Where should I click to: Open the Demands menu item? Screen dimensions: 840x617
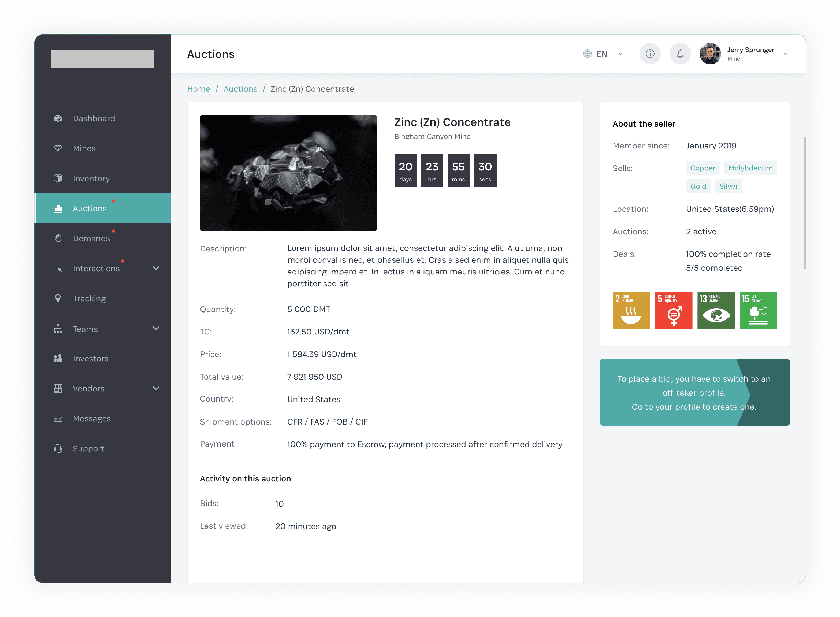pyautogui.click(x=91, y=238)
